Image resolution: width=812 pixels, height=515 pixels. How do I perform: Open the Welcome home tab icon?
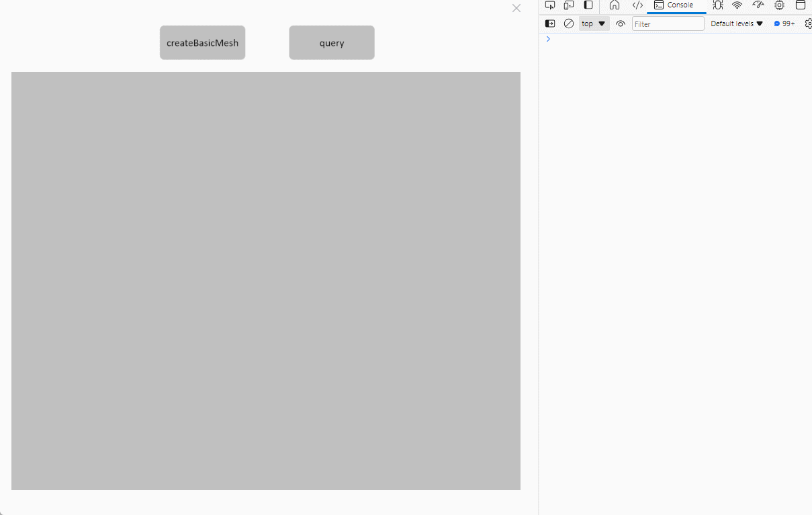pyautogui.click(x=615, y=5)
